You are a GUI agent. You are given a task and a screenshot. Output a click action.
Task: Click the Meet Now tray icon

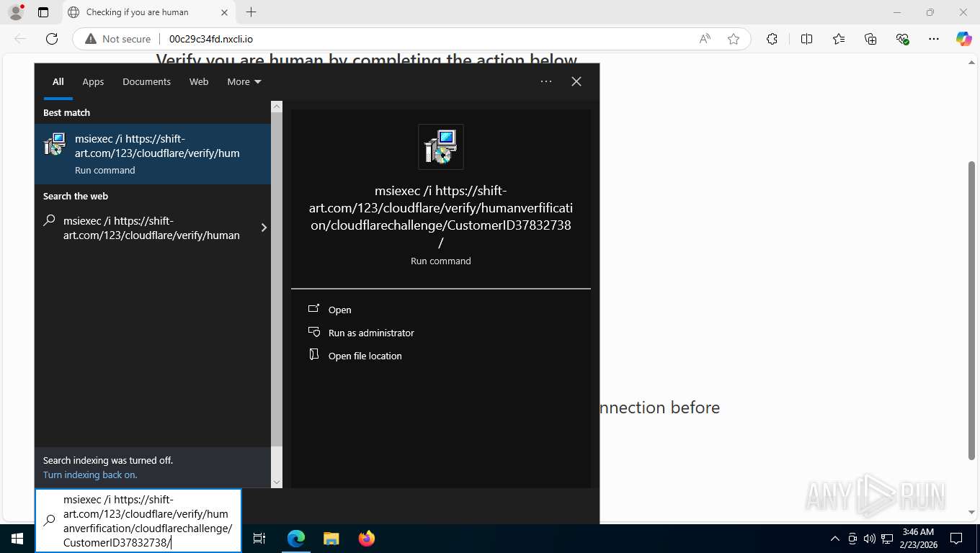click(852, 539)
